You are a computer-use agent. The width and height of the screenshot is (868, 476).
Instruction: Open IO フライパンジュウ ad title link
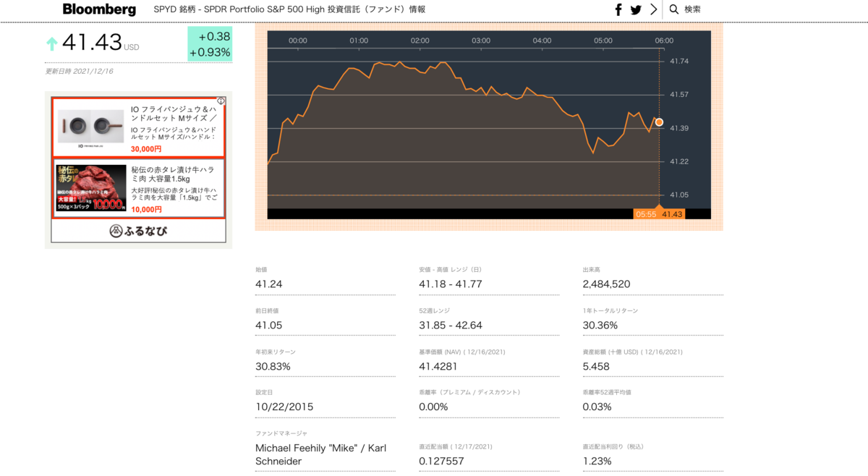(174, 114)
